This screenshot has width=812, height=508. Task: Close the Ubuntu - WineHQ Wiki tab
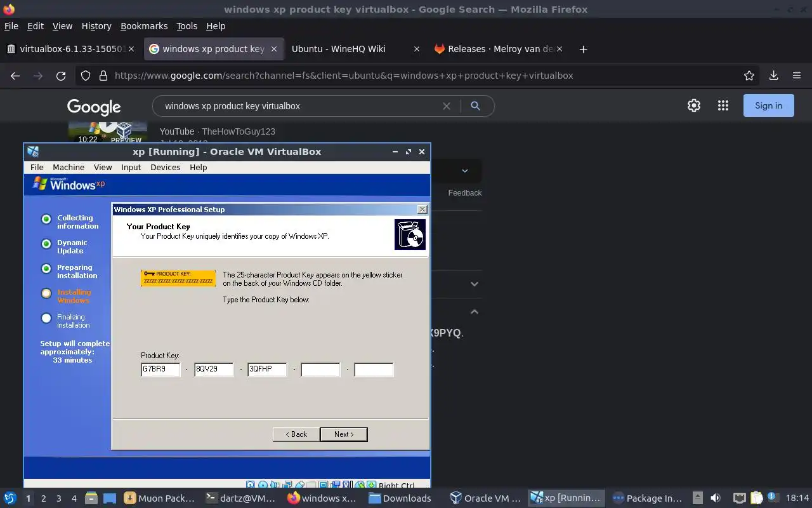pos(417,49)
